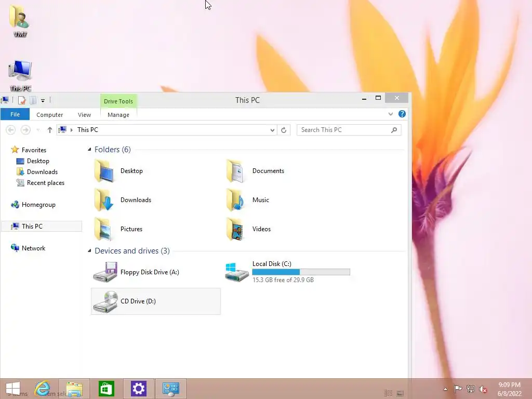Viewport: 532px width, 399px height.
Task: Click Properties icon in quick access toolbar
Action: tap(22, 100)
